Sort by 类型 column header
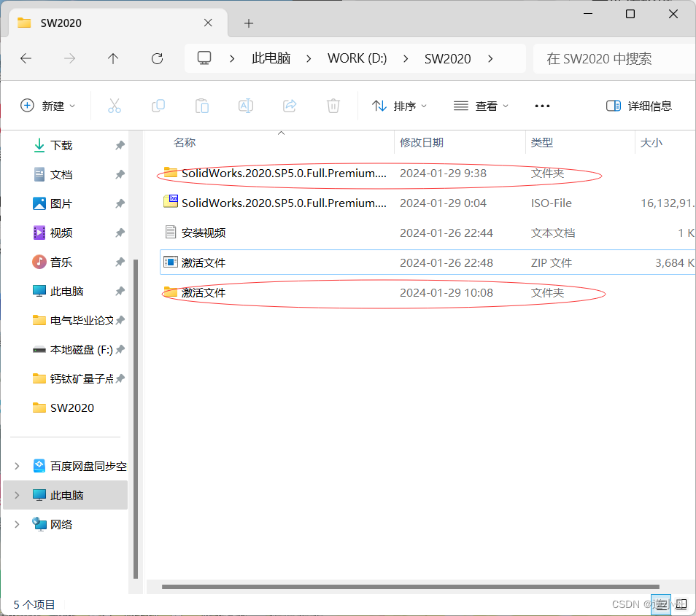696x616 pixels. coord(542,143)
